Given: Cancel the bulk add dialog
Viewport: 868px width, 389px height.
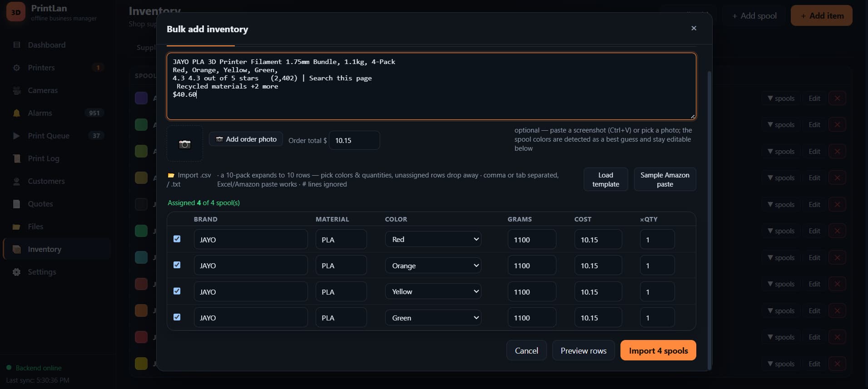Looking at the screenshot, I should (x=526, y=350).
